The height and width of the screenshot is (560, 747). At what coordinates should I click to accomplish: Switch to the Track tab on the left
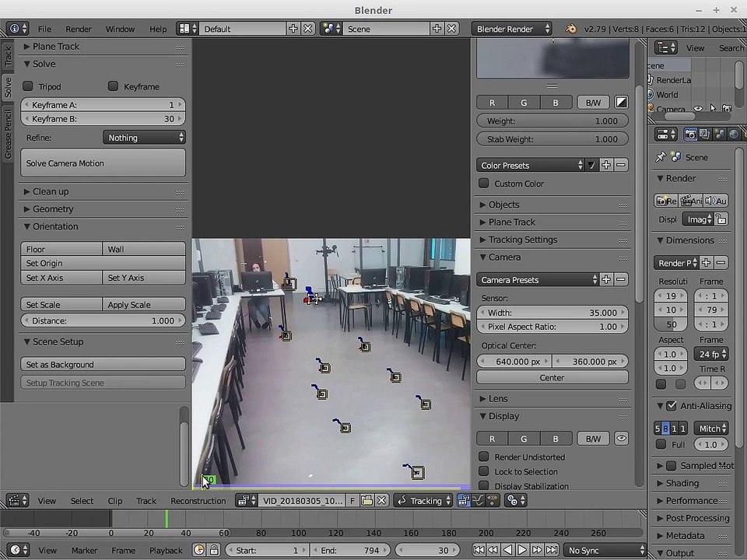8,56
